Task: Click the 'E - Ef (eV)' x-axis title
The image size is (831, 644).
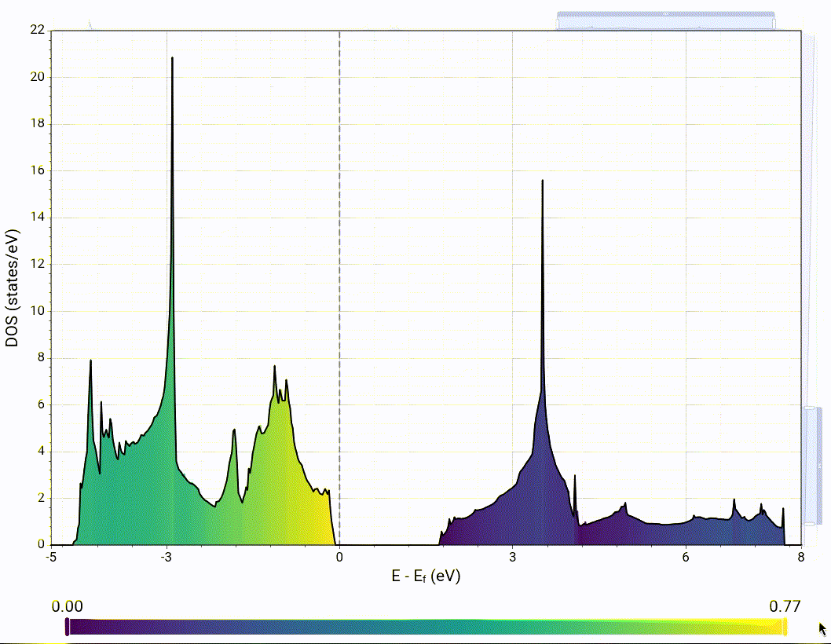Action: (426, 576)
